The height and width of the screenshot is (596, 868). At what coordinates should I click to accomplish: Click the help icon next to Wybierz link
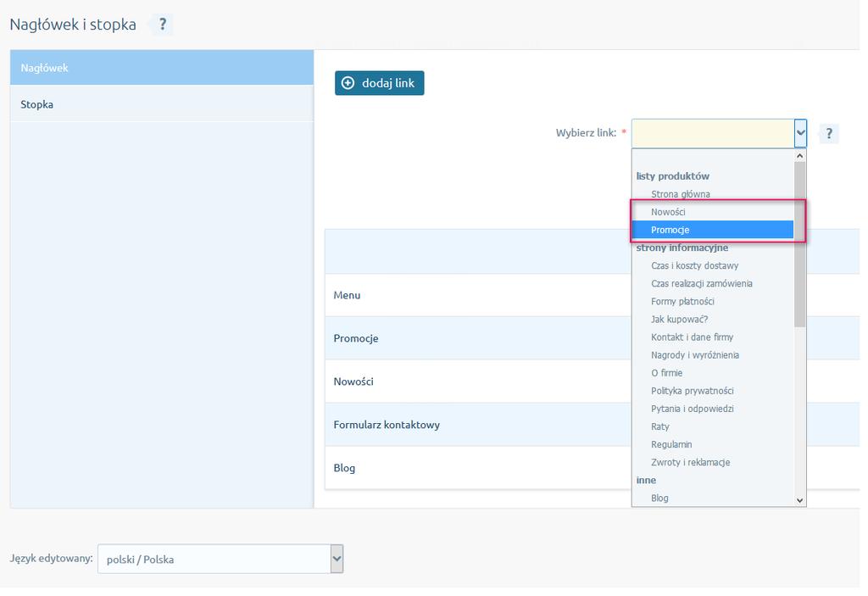click(x=829, y=133)
